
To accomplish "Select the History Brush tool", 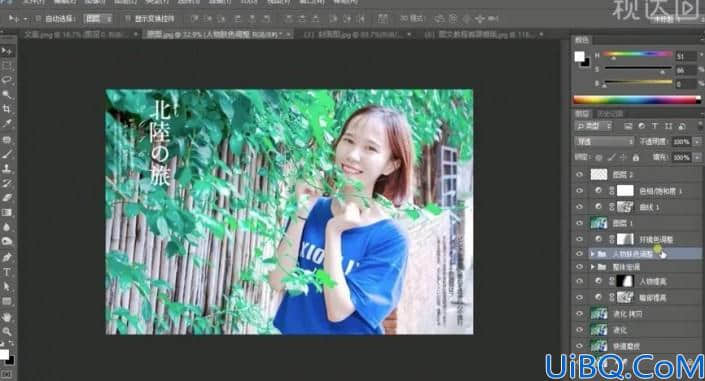I will pos(7,183).
